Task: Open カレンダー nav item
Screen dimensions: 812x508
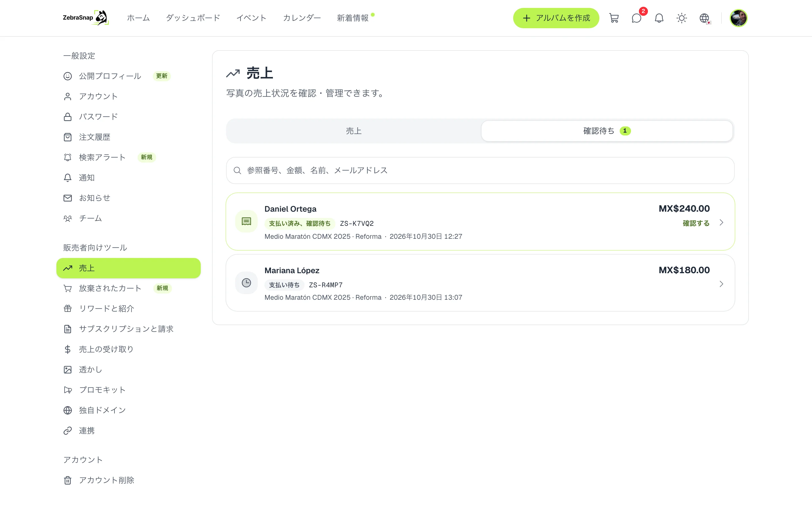Action: pos(302,18)
